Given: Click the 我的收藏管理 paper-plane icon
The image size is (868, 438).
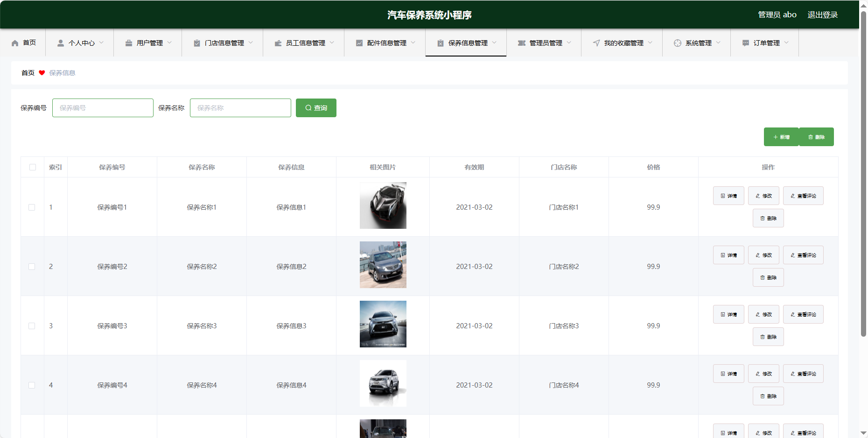Looking at the screenshot, I should click(596, 43).
